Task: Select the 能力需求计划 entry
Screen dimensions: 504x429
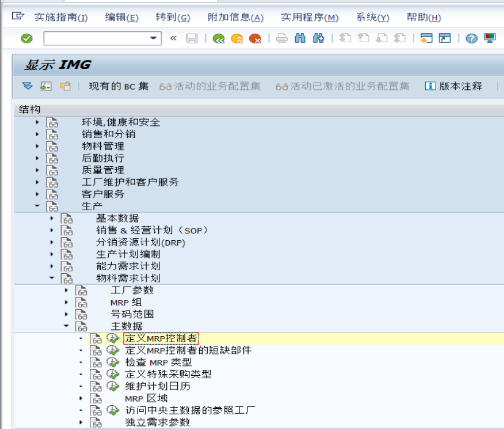Action: pyautogui.click(x=128, y=266)
